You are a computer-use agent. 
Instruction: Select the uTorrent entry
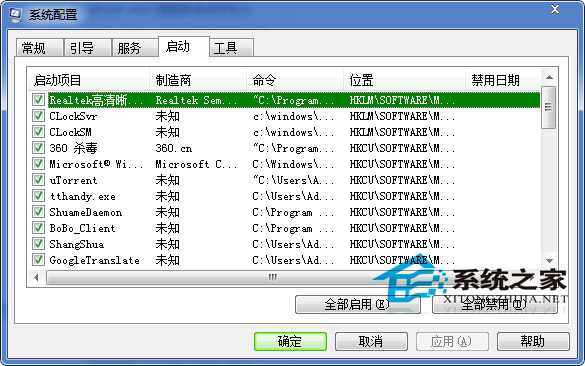tap(73, 180)
